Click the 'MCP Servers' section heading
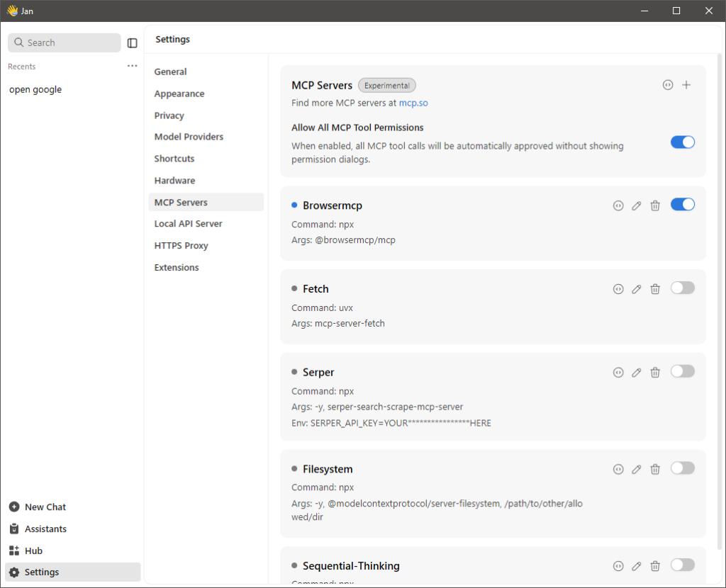Image resolution: width=726 pixels, height=588 pixels. point(322,86)
